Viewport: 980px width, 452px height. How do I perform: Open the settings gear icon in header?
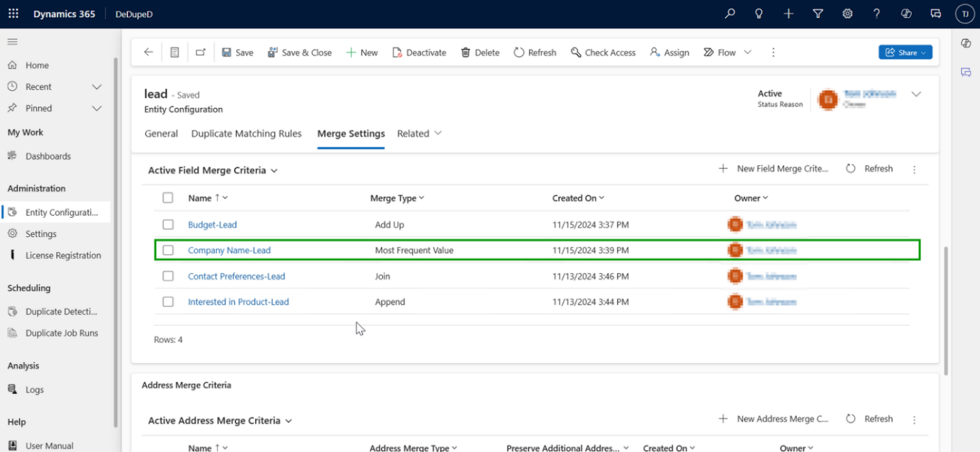point(847,13)
